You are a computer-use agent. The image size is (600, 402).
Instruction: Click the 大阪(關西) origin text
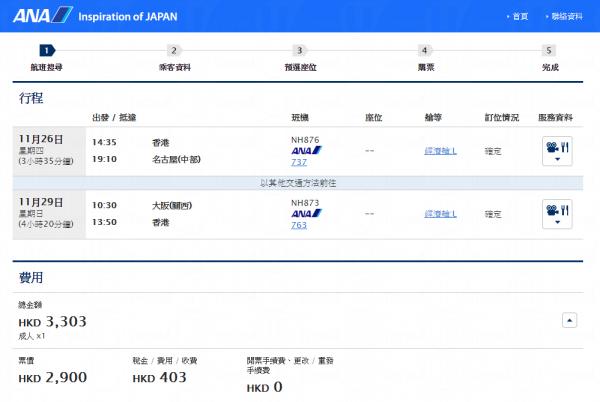(172, 206)
